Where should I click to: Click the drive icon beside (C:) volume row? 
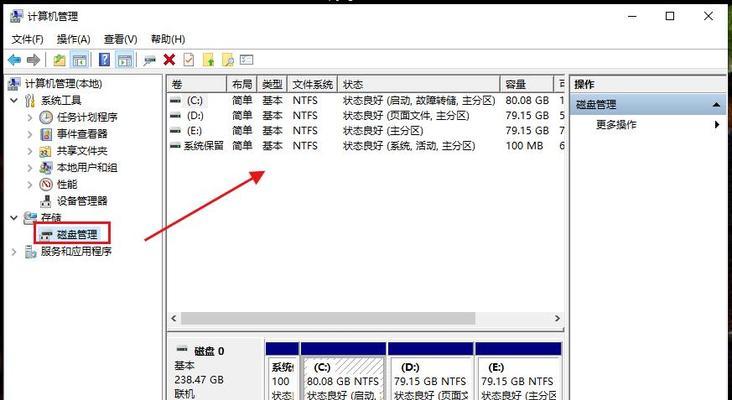tap(176, 100)
